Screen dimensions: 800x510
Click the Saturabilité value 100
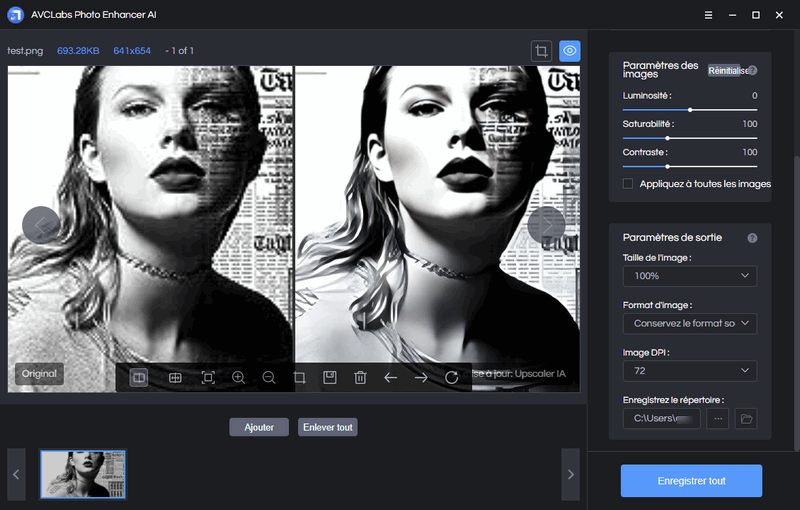749,124
